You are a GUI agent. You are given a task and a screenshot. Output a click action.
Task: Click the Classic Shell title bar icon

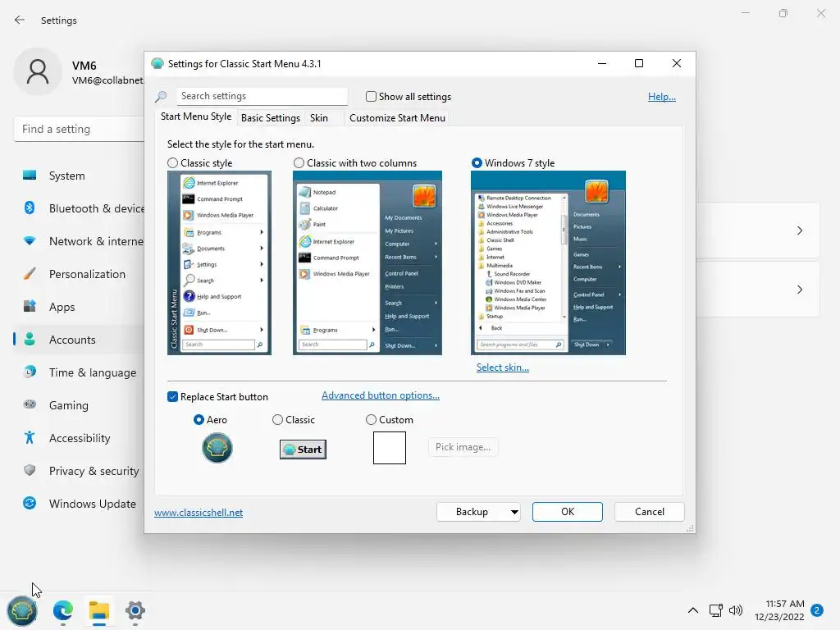tap(157, 64)
